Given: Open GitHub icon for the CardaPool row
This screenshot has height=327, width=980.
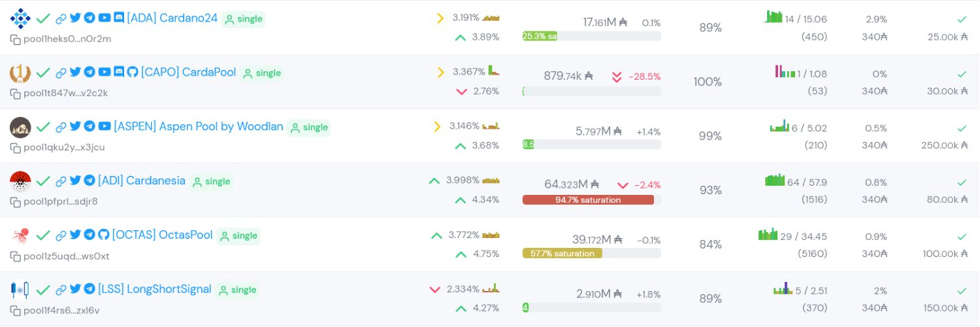Looking at the screenshot, I should pos(133,73).
